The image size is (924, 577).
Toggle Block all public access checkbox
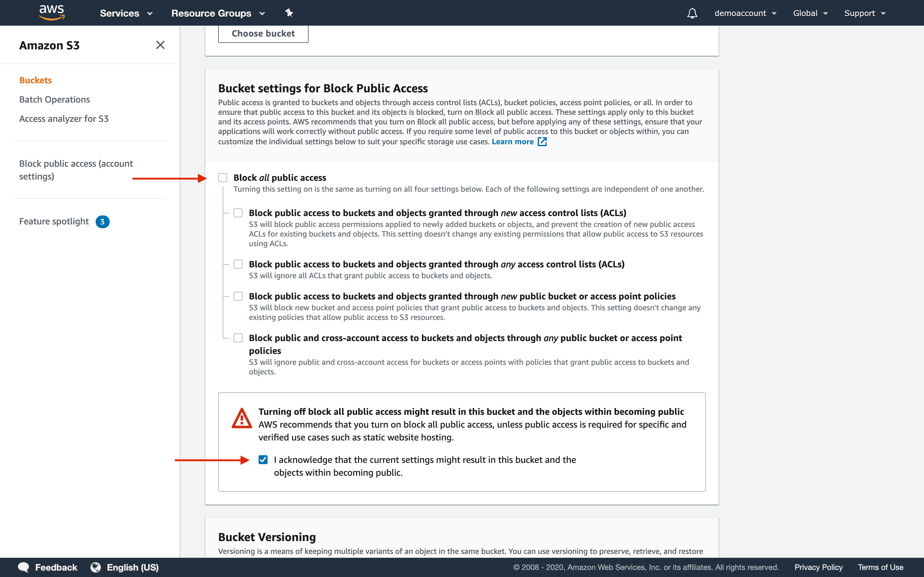[x=223, y=177]
